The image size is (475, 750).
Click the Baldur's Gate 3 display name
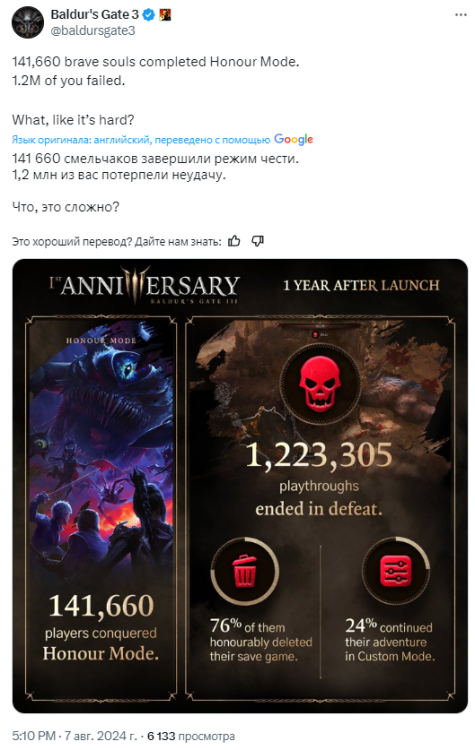95,15
